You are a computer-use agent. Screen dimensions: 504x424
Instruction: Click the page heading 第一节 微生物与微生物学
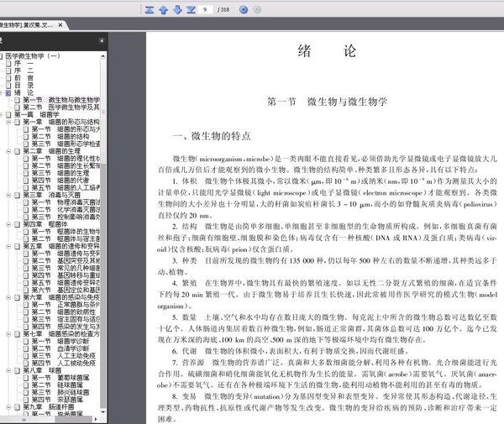pyautogui.click(x=328, y=102)
